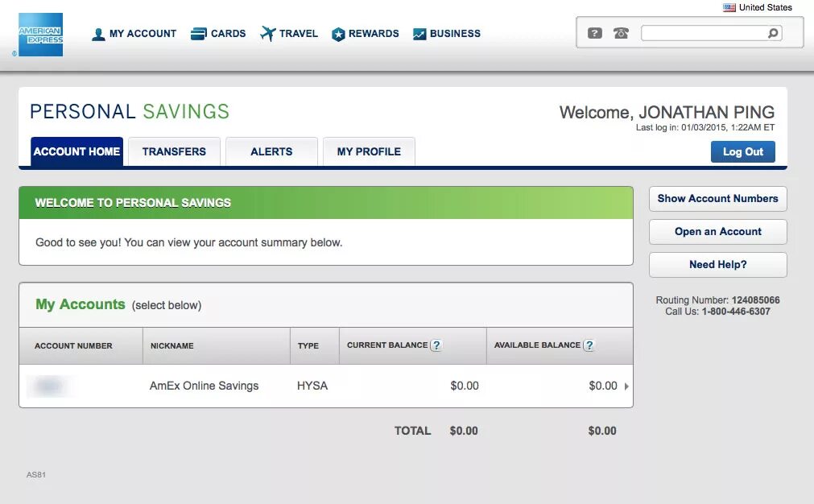Click the Type column header
814x504 pixels.
[308, 345]
